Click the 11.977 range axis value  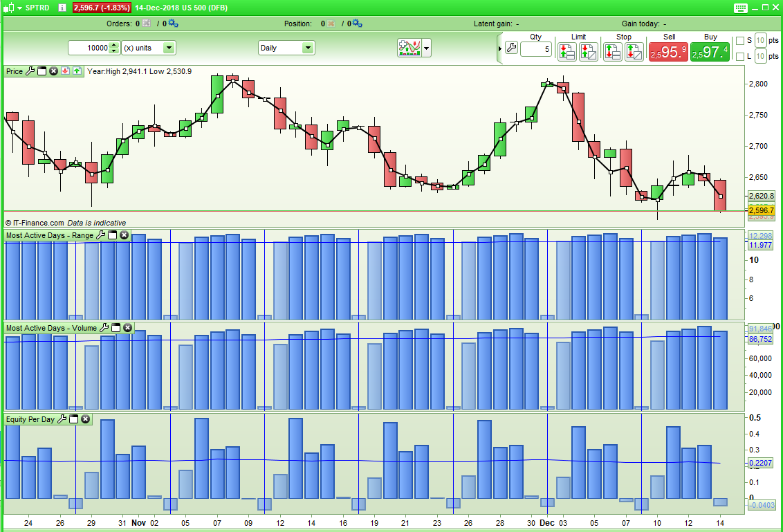(760, 246)
